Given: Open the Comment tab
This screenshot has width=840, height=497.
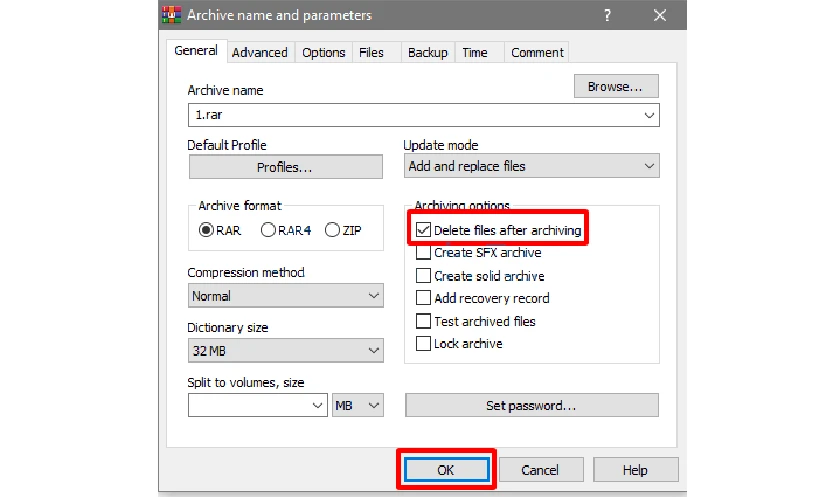Looking at the screenshot, I should tap(537, 52).
